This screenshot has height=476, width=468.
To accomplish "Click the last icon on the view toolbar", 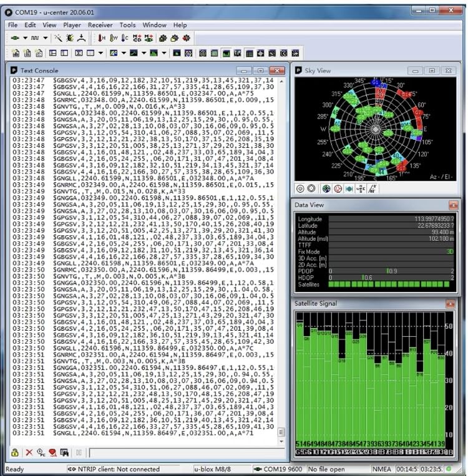I will point(295,53).
